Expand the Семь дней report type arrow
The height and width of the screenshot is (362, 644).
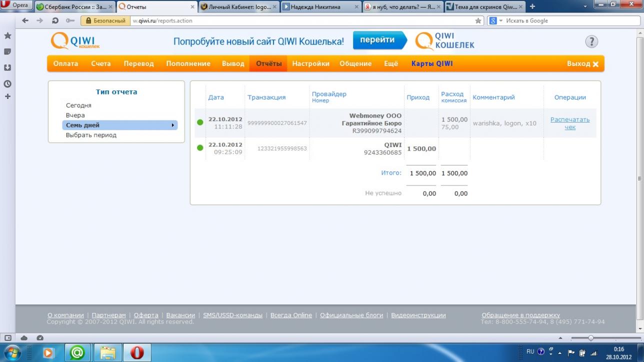[x=173, y=125]
